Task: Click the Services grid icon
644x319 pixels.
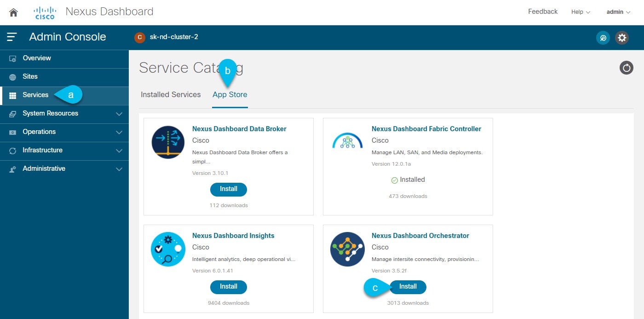Action: [x=13, y=95]
